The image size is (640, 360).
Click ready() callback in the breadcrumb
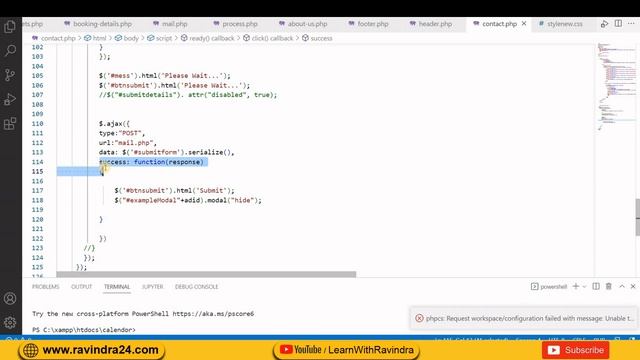pyautogui.click(x=212, y=38)
